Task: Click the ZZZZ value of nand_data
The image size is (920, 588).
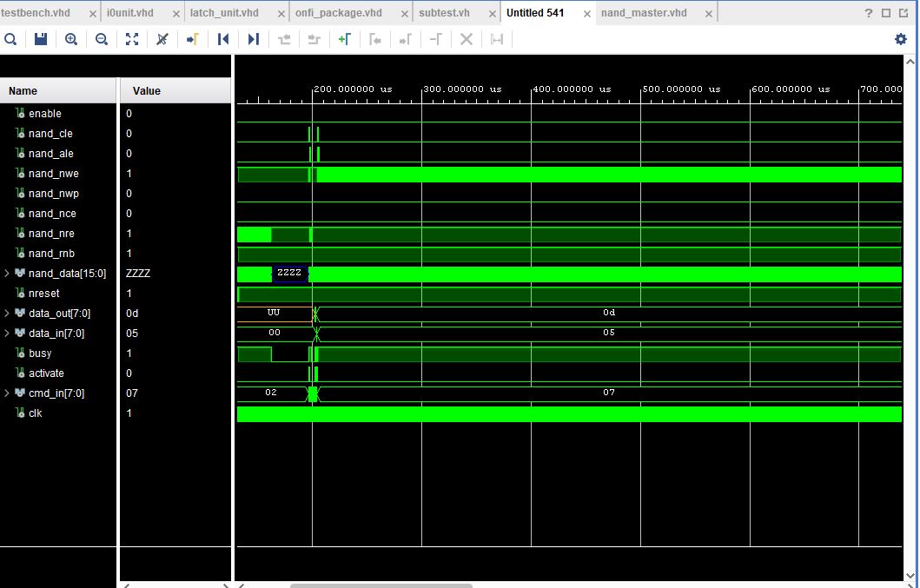Action: pyautogui.click(x=138, y=274)
